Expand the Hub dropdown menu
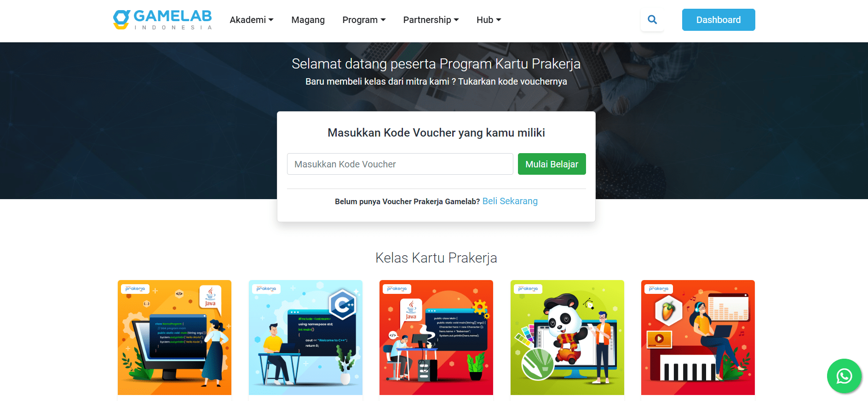The width and height of the screenshot is (868, 401). [x=489, y=20]
